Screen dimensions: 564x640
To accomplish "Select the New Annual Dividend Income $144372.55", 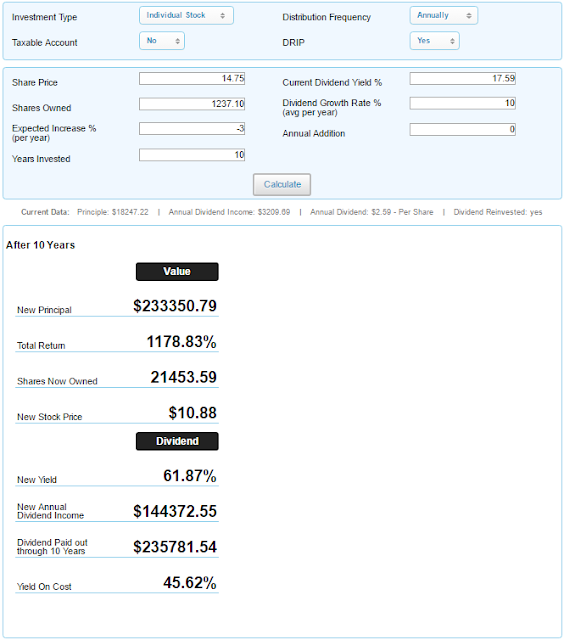I will click(x=175, y=511).
